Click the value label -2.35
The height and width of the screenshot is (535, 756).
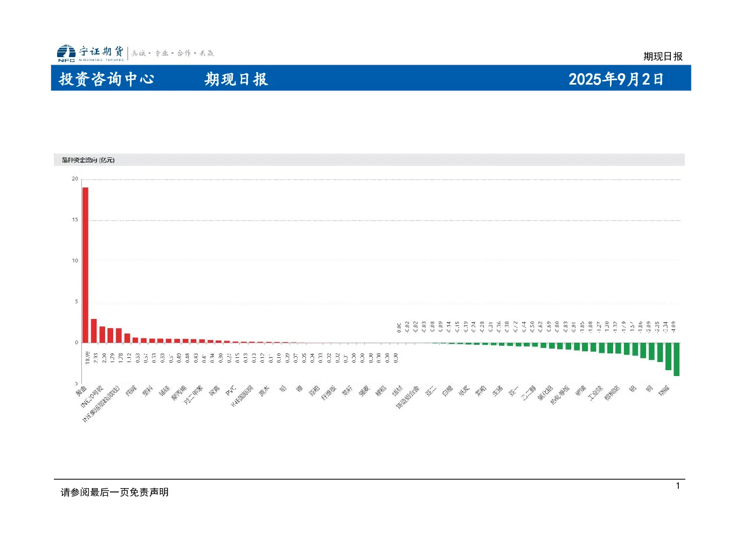coord(657,326)
